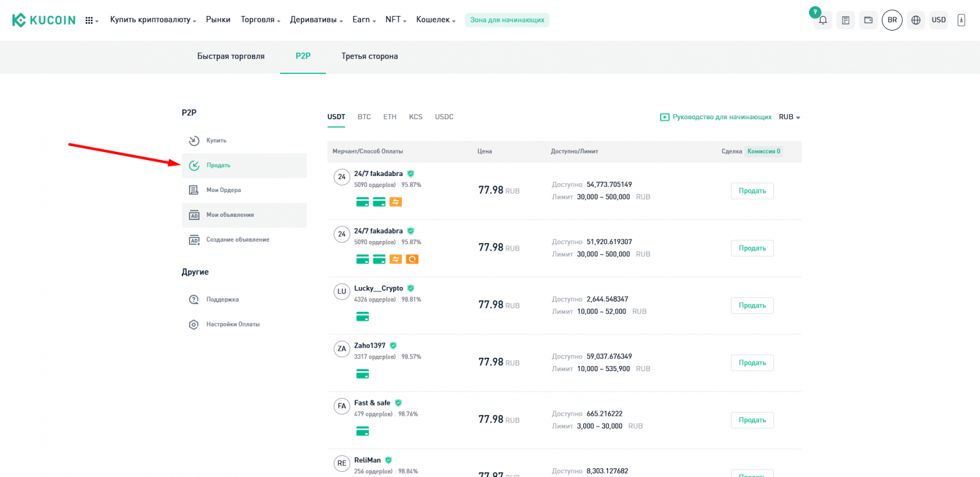The width and height of the screenshot is (980, 477).
Task: Click the KuCoin logo
Action: coord(43,20)
